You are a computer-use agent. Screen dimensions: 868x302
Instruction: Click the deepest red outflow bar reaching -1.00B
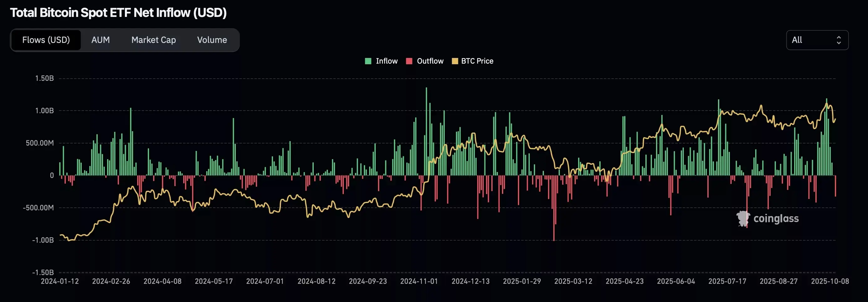click(554, 209)
